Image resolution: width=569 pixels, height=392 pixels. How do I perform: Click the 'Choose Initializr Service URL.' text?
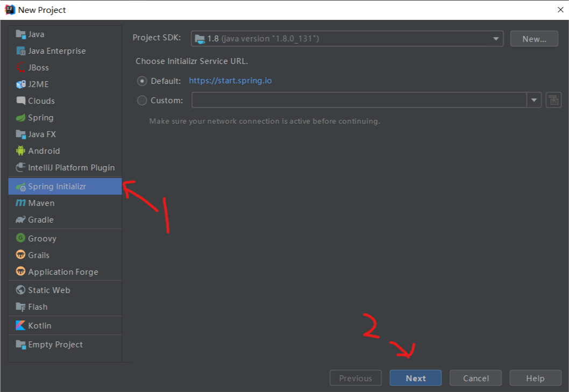click(191, 61)
